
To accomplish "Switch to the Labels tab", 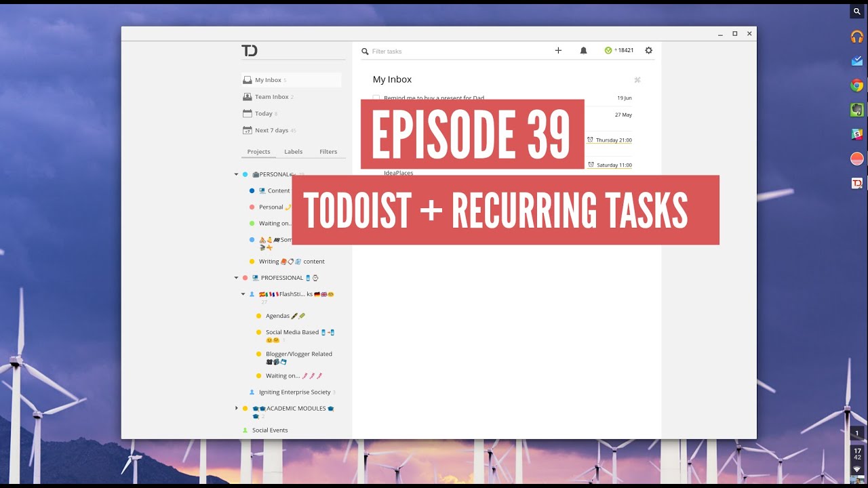I will [x=293, y=152].
